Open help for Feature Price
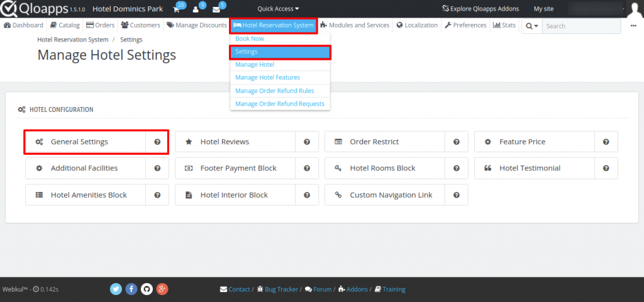The width and height of the screenshot is (644, 302). click(606, 142)
